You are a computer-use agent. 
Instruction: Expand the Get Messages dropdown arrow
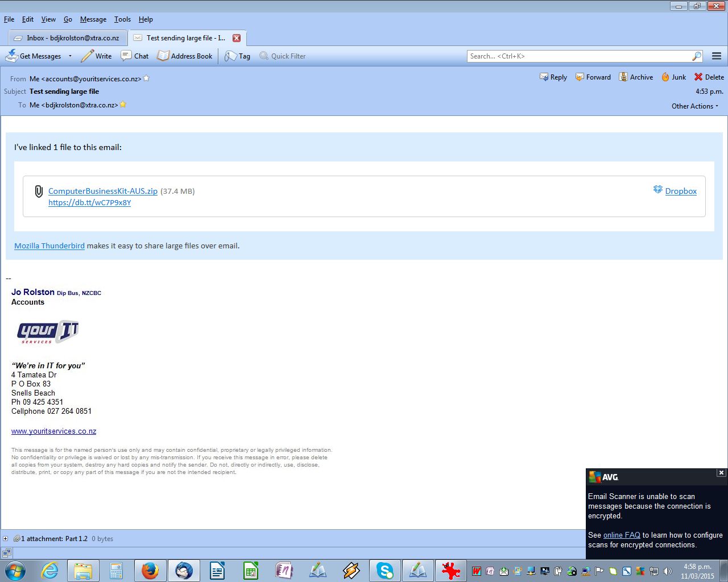[x=70, y=56]
